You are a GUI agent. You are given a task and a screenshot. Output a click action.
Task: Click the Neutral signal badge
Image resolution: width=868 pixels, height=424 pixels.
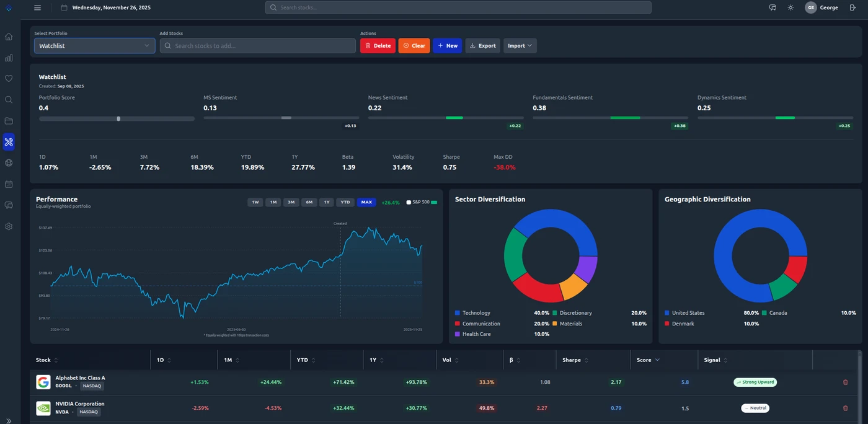pyautogui.click(x=755, y=408)
